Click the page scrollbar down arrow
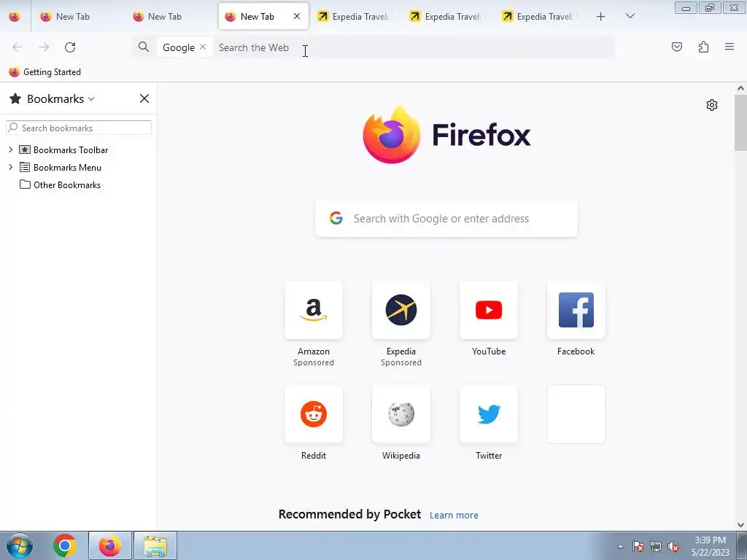Image resolution: width=747 pixels, height=560 pixels. coord(740,525)
